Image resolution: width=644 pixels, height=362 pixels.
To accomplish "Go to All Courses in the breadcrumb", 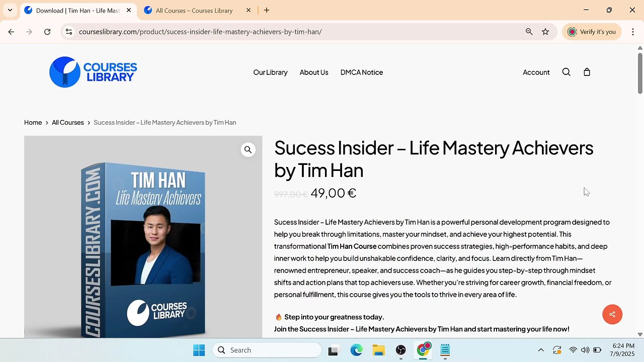I will pyautogui.click(x=68, y=123).
